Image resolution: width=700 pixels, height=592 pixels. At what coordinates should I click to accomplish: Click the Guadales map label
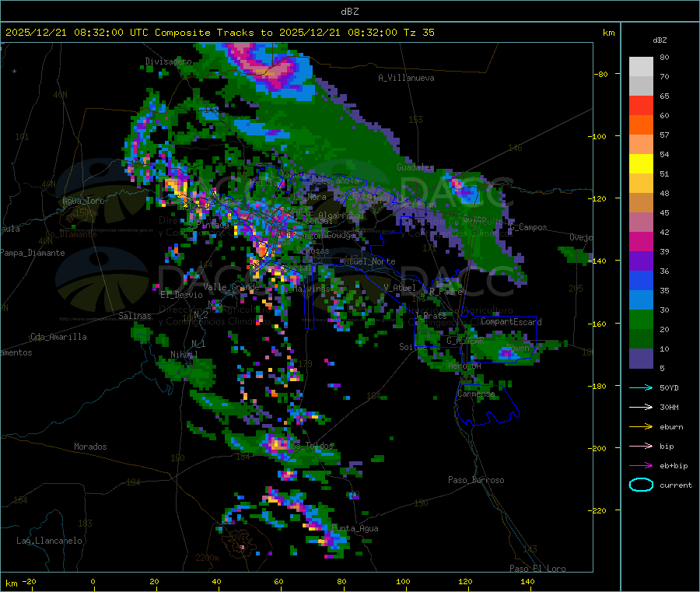point(415,167)
